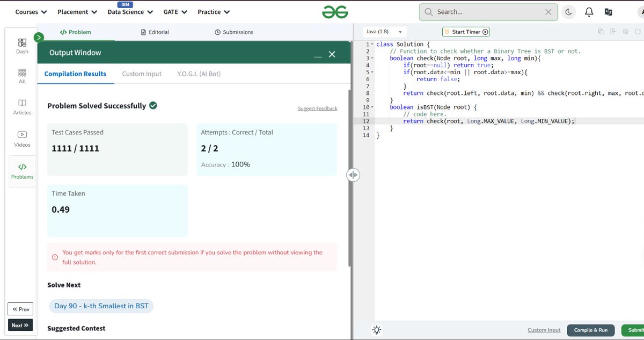Click the 'Problem Solved Successfully' heading

(x=97, y=106)
